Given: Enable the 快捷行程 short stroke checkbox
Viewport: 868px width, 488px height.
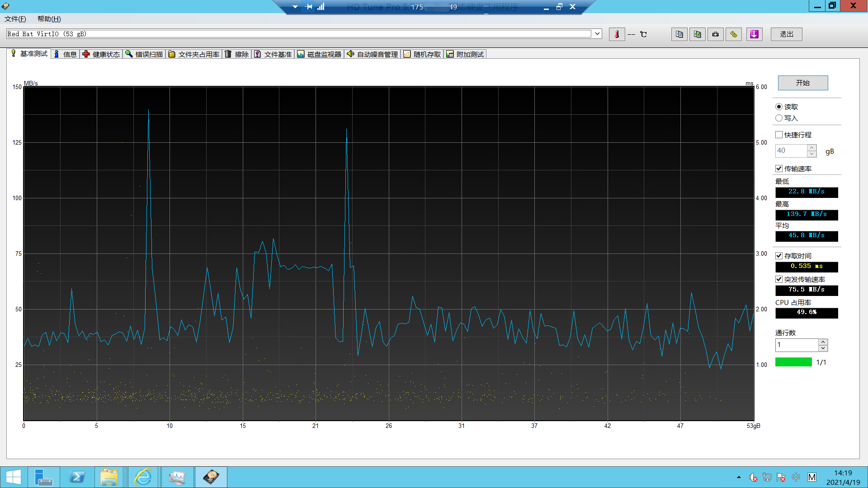Looking at the screenshot, I should [x=779, y=135].
